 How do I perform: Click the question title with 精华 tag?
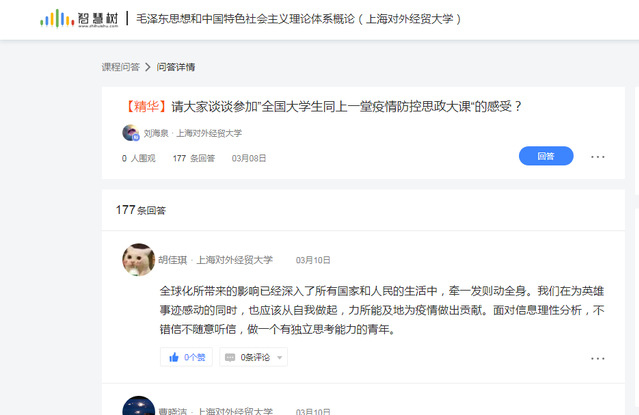(322, 106)
